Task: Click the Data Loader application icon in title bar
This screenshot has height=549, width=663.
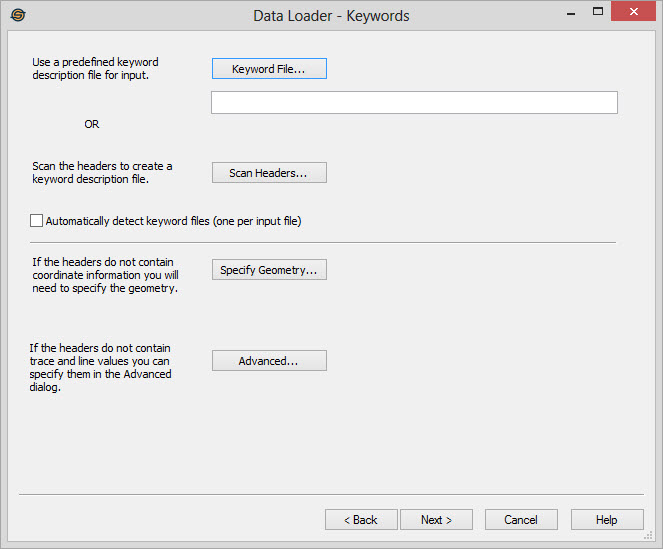Action: (x=17, y=15)
